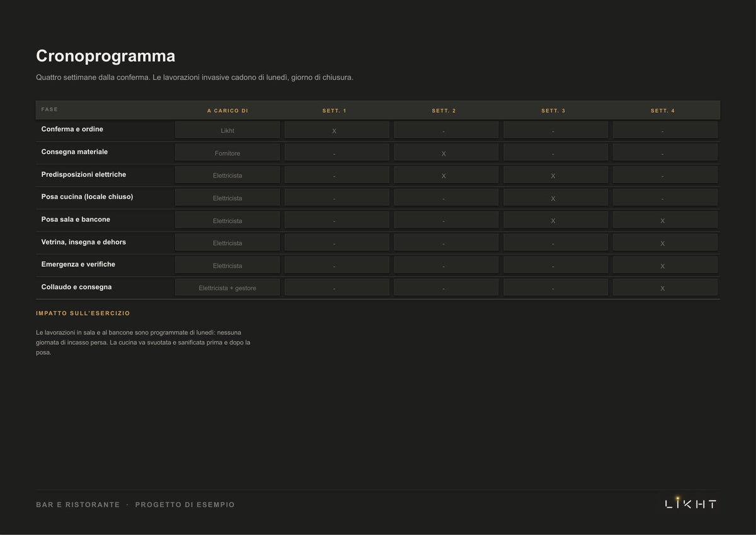This screenshot has width=756, height=535.
Task: Click the "IMPATTO SULL'ESERCIZIO" heading
Action: pyautogui.click(x=83, y=313)
